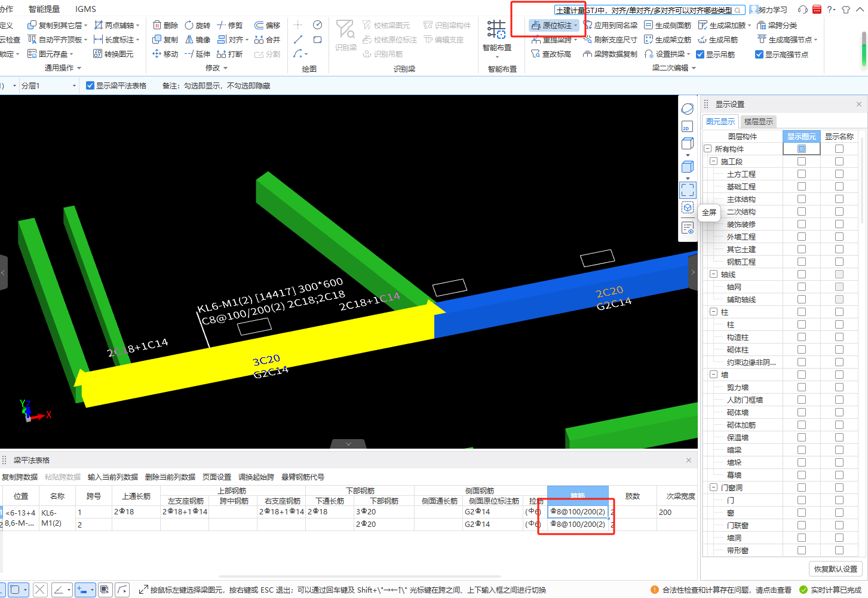Image resolution: width=868 pixels, height=598 pixels.
Task: Select the straight line draw tool
Action: click(298, 39)
